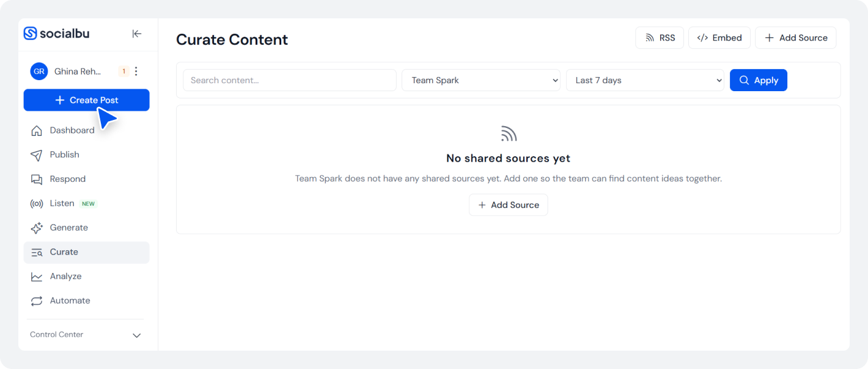
Task: Click the GR user avatar
Action: 39,72
